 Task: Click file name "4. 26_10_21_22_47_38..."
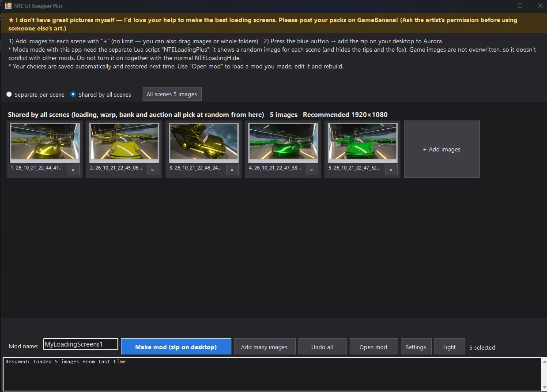tap(275, 168)
